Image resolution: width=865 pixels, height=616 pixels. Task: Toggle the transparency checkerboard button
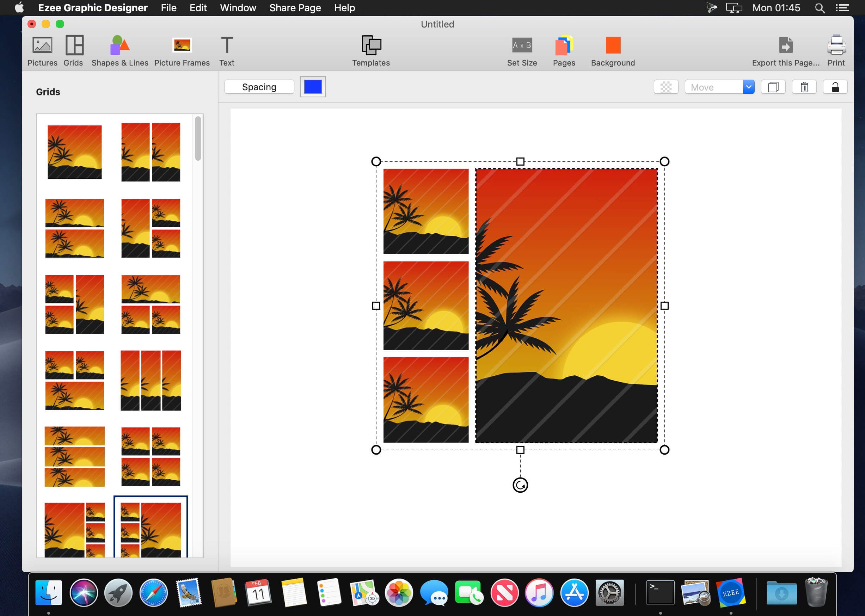[666, 87]
